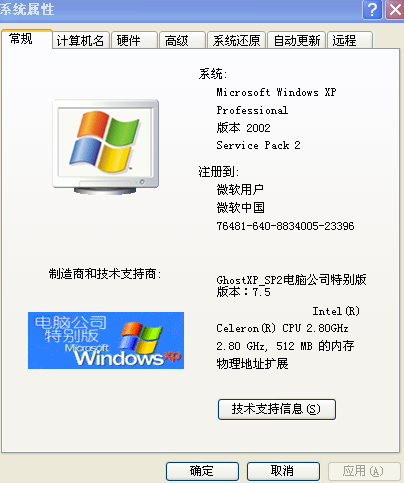Click the GhostXP_SP2 manufacturer text line
The width and height of the screenshot is (404, 483).
(291, 279)
